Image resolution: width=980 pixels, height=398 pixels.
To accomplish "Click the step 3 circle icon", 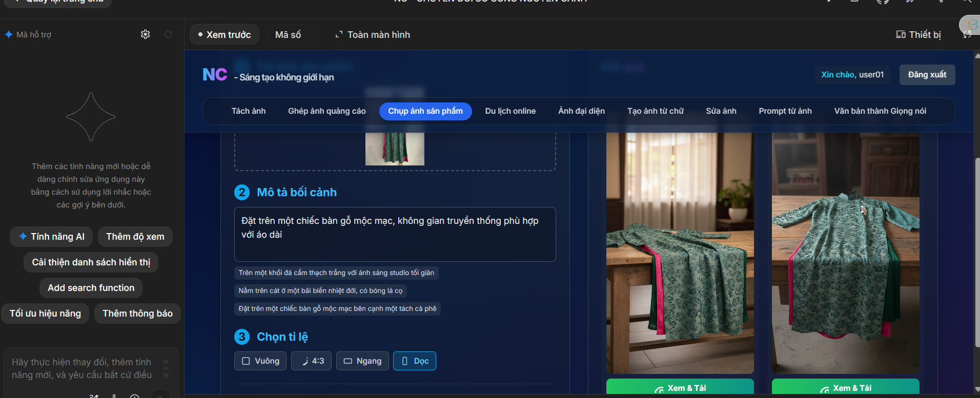I will tap(242, 337).
